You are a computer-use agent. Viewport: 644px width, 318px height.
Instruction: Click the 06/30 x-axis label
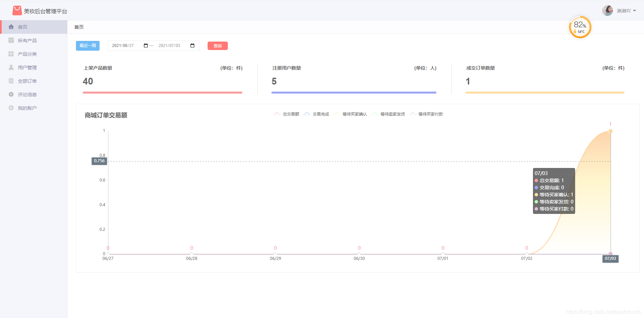coord(359,259)
